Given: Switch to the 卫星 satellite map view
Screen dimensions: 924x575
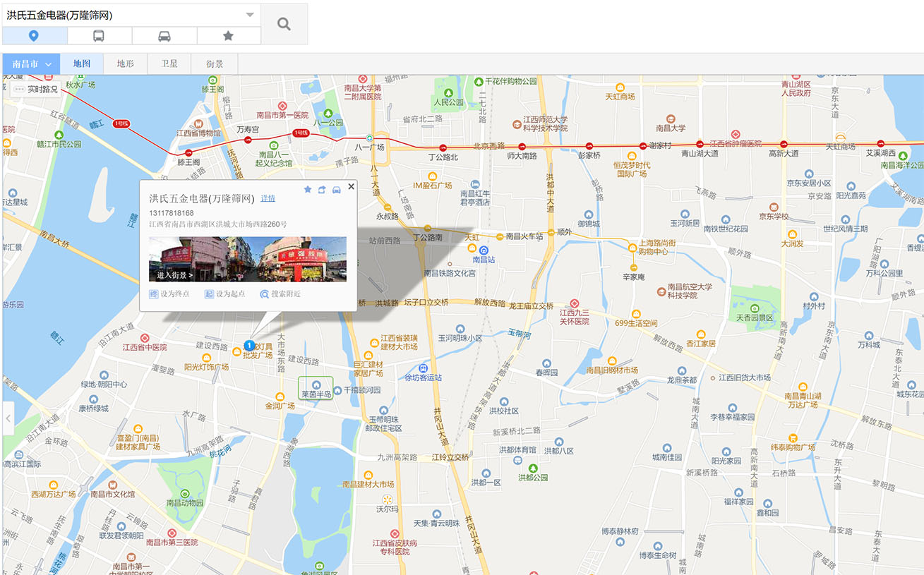Looking at the screenshot, I should 169,63.
